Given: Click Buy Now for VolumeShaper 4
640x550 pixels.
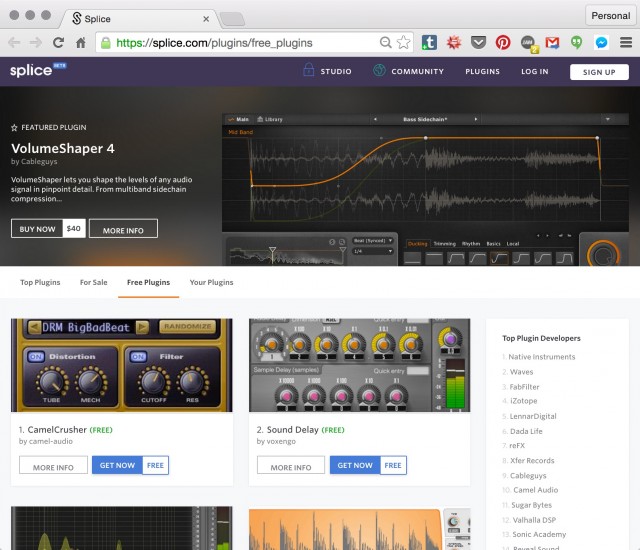Looking at the screenshot, I should (37, 229).
